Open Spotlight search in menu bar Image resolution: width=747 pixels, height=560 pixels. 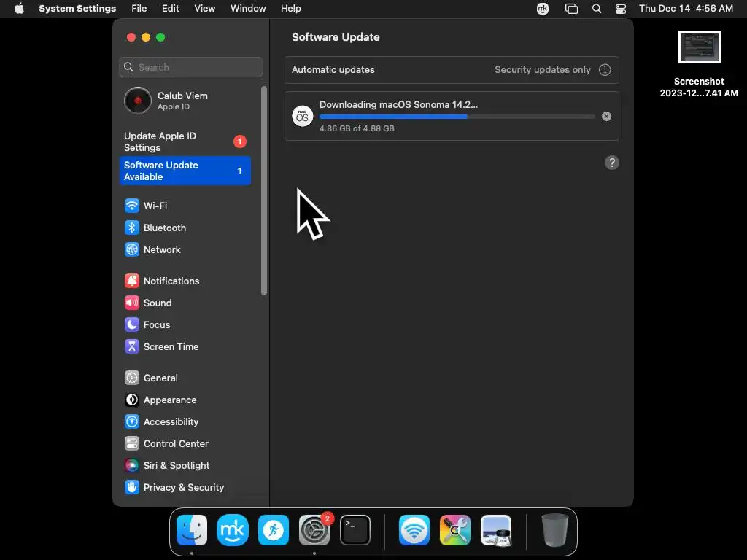click(597, 9)
